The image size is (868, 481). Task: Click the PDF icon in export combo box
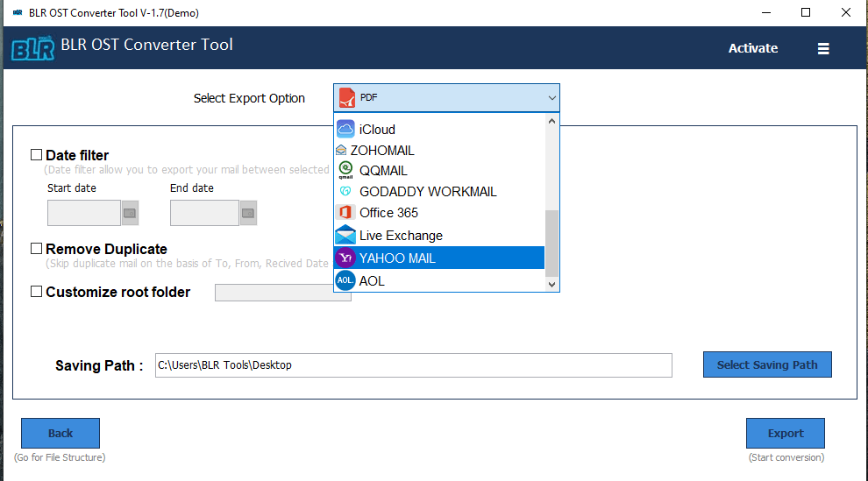coord(347,98)
